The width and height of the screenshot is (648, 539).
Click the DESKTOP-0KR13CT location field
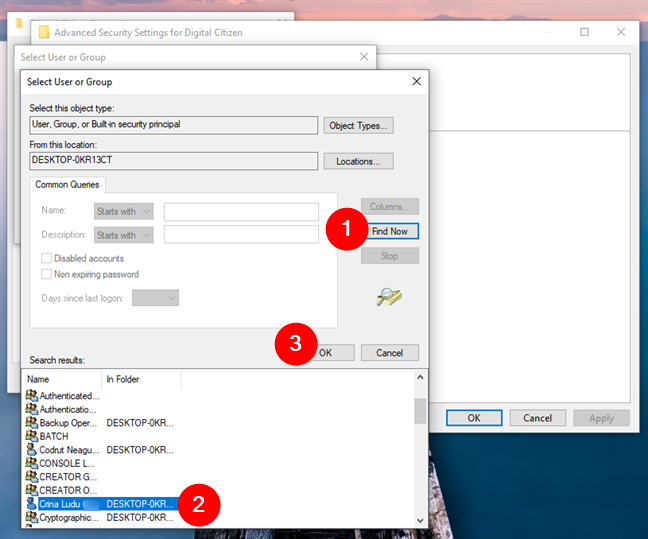(x=174, y=161)
